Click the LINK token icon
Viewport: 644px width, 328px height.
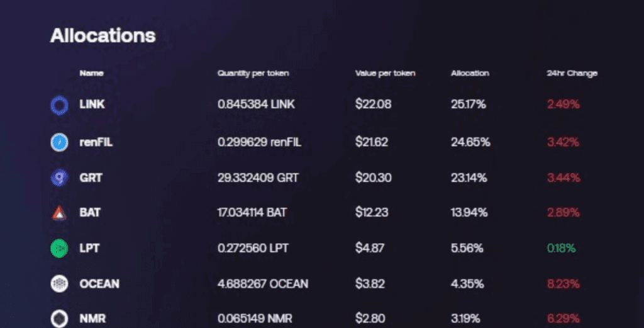pyautogui.click(x=59, y=105)
